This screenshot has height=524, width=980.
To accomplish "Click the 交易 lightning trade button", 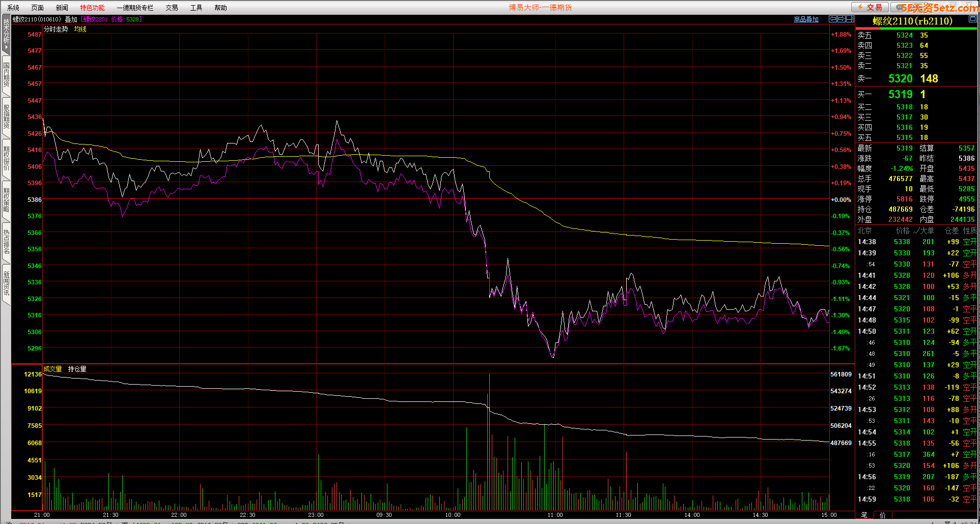I will [870, 7].
